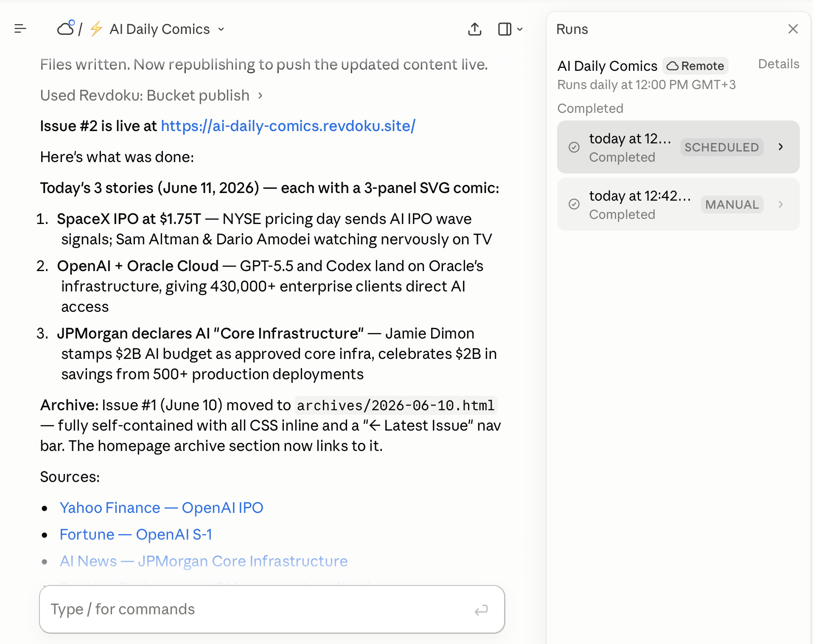Viewport: 813px width, 644px height.
Task: Click the "today at 12:42…" run timestamp
Action: point(640,196)
